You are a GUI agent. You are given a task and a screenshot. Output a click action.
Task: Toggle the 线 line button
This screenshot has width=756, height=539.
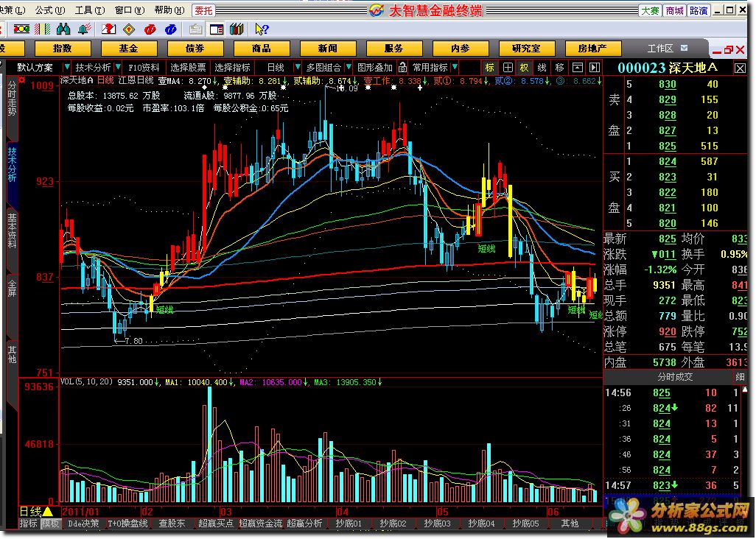[x=542, y=68]
